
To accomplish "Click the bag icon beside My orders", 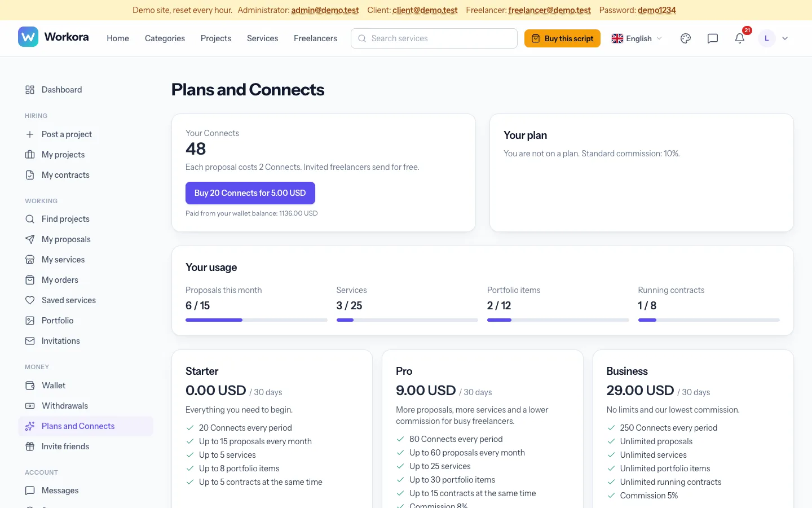I will 30,280.
